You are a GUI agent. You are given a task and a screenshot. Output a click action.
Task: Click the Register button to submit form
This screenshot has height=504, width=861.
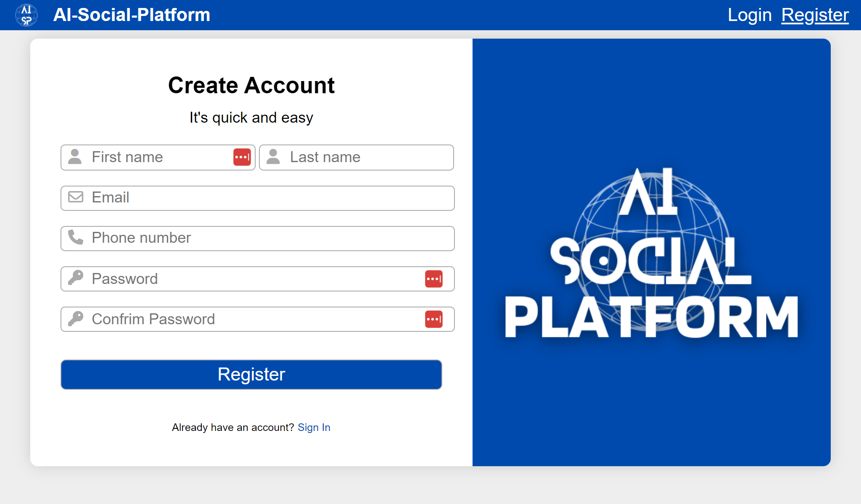click(251, 374)
